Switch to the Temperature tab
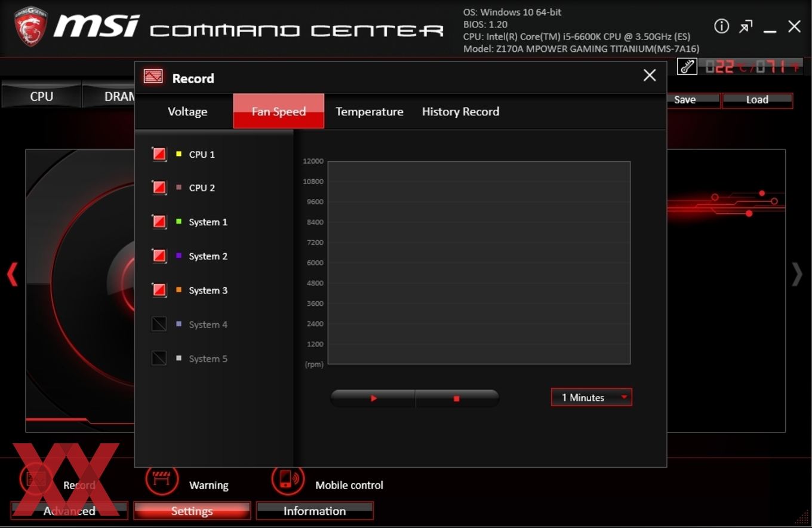This screenshot has width=812, height=528. coord(370,111)
